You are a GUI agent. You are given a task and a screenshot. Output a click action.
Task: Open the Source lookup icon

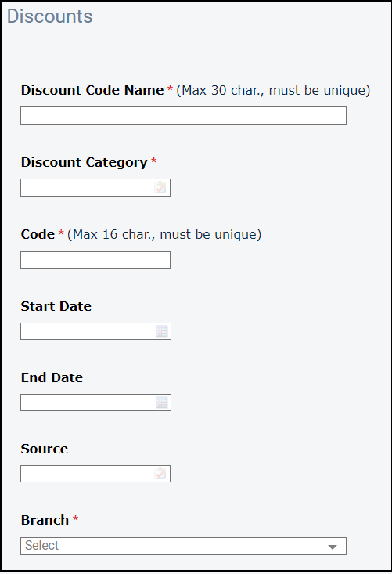point(160,473)
